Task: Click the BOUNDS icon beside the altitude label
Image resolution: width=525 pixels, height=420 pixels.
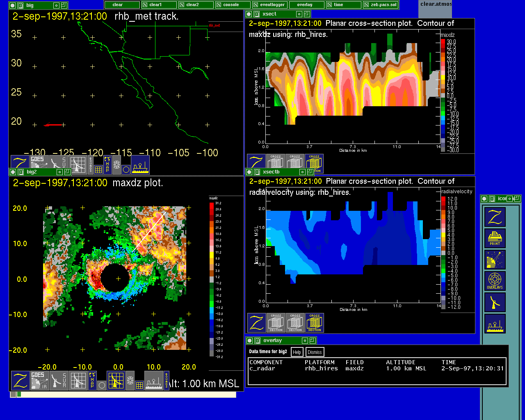Action: [x=167, y=380]
